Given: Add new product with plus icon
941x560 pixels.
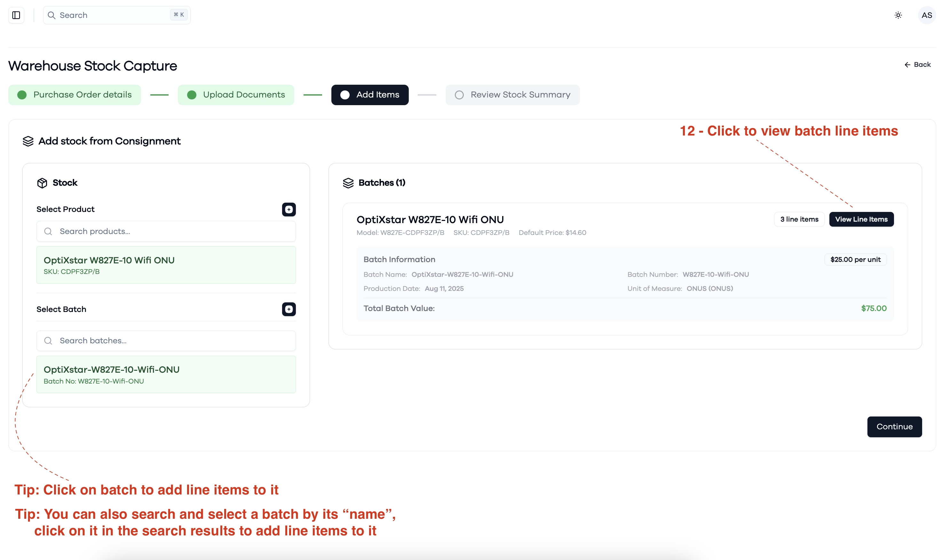Looking at the screenshot, I should point(289,209).
